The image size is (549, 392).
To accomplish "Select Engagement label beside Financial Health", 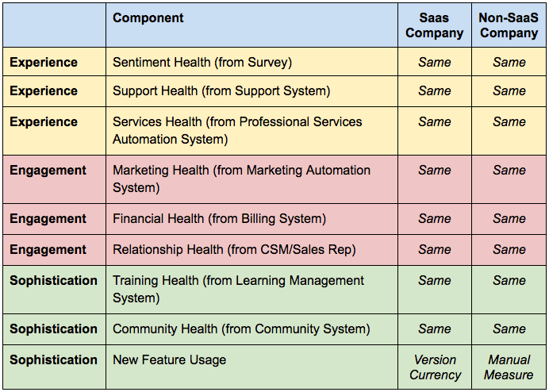I will pyautogui.click(x=48, y=218).
